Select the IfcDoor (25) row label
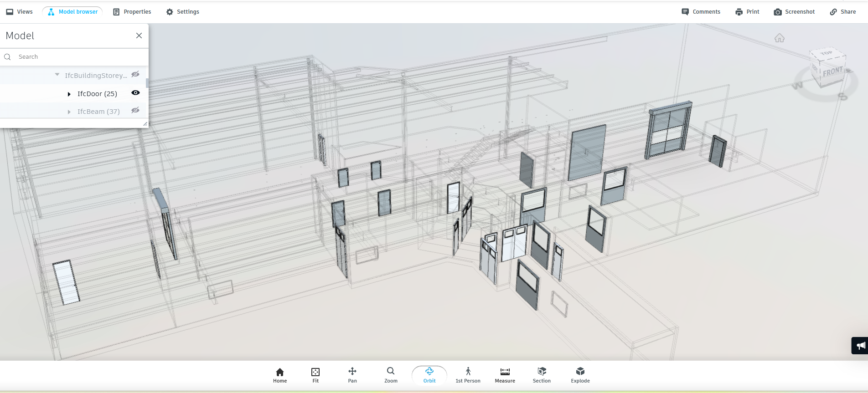Viewport: 868px width, 393px height. [x=97, y=94]
